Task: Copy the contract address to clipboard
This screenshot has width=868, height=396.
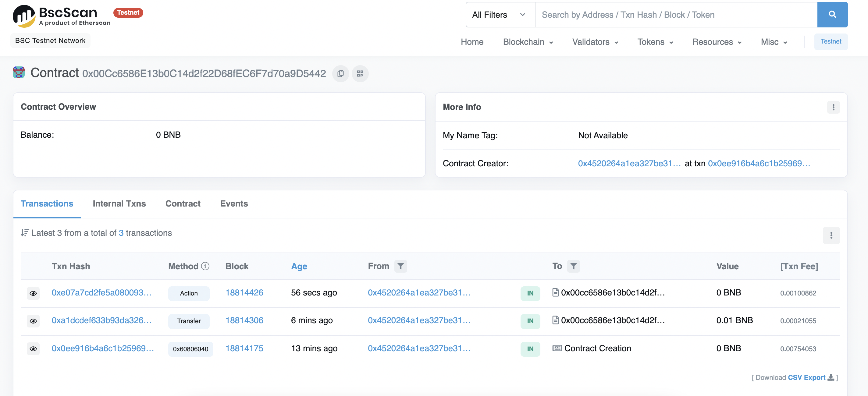Action: (x=340, y=73)
